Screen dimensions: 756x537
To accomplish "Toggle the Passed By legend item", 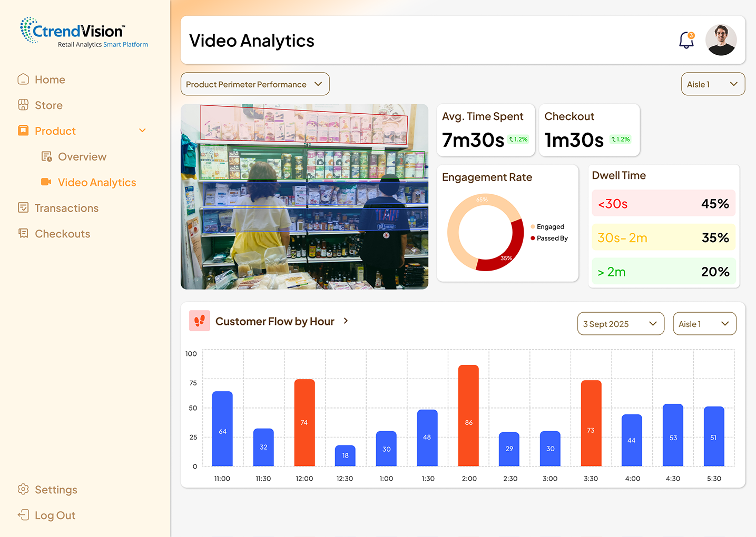I will click(551, 238).
